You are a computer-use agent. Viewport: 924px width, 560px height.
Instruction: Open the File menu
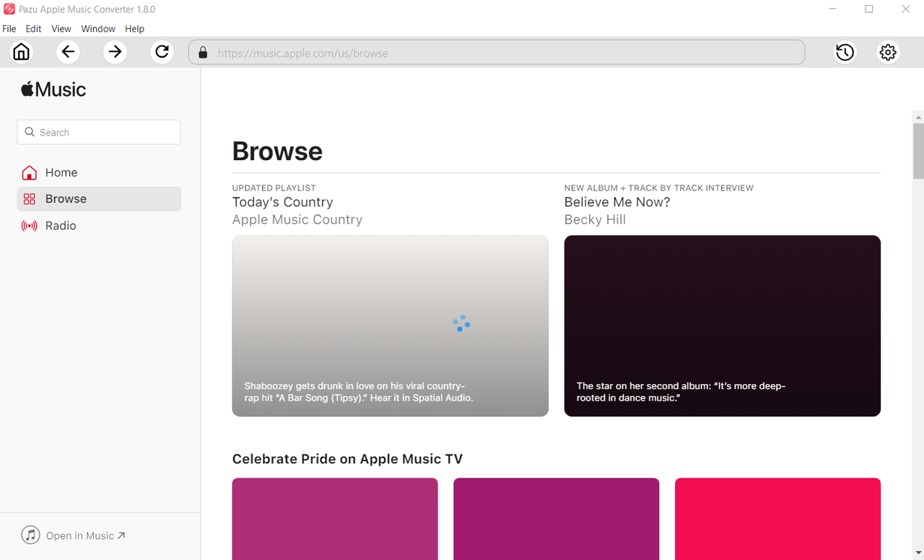coord(9,29)
